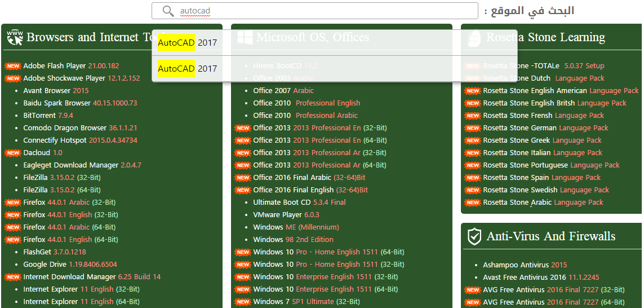Open the Dacloud 1.0 link
This screenshot has height=308, width=644.
pos(43,152)
